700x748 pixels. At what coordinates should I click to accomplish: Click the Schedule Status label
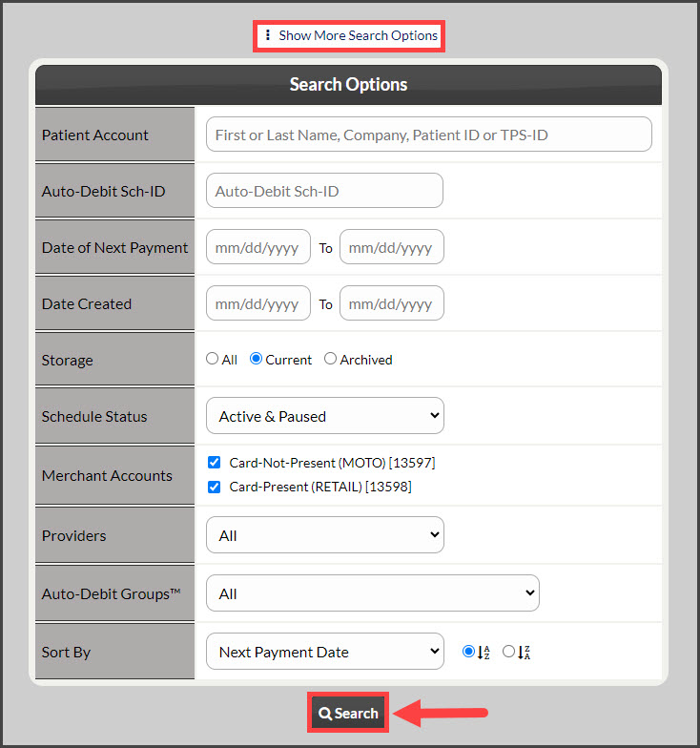[x=94, y=416]
